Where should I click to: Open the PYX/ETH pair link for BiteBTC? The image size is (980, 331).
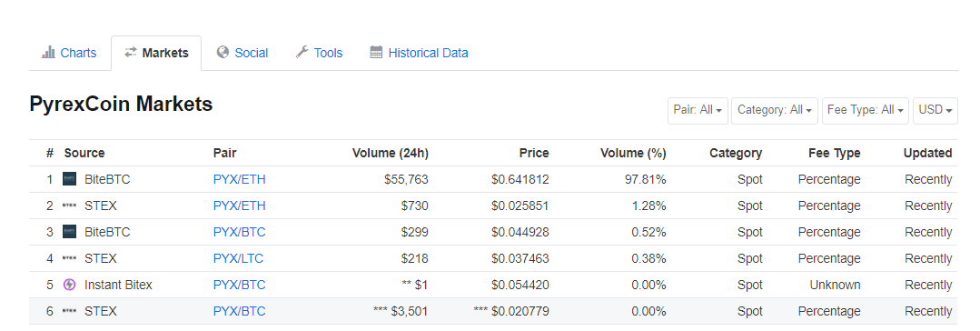click(240, 179)
